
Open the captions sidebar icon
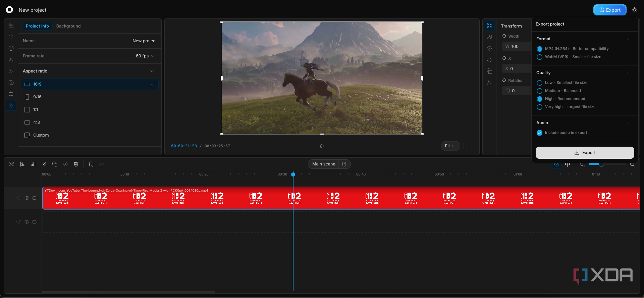(11, 83)
